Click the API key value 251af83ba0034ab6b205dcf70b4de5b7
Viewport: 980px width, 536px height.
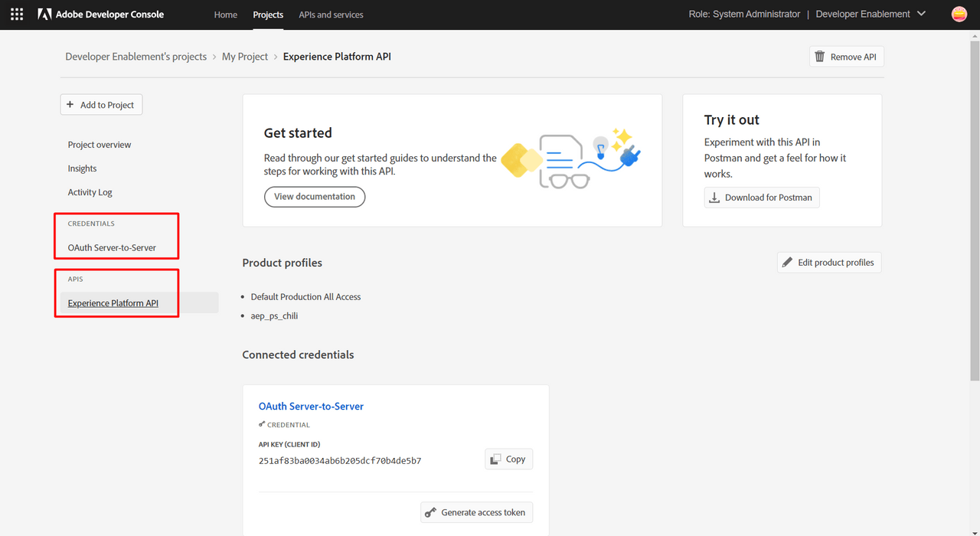pos(340,461)
